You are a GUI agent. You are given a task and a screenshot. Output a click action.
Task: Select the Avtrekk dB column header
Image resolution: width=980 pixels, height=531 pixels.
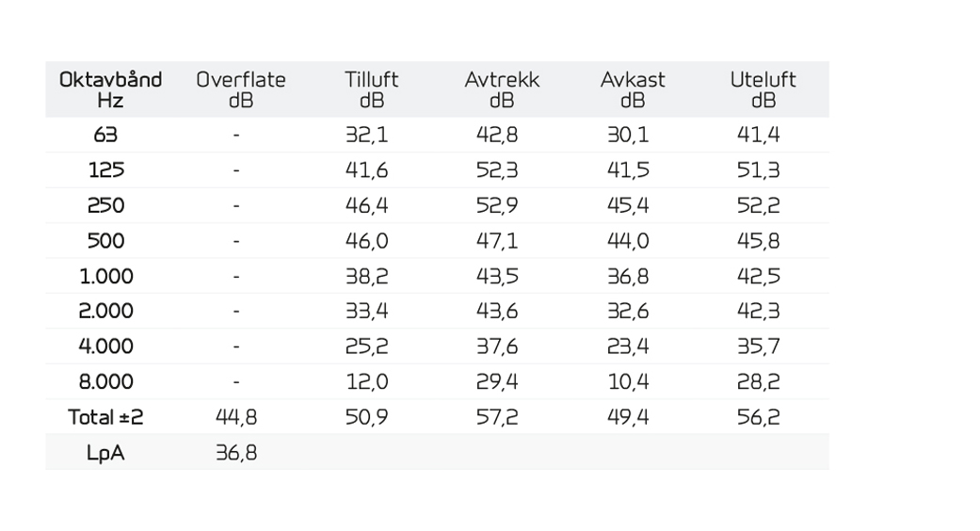(502, 90)
